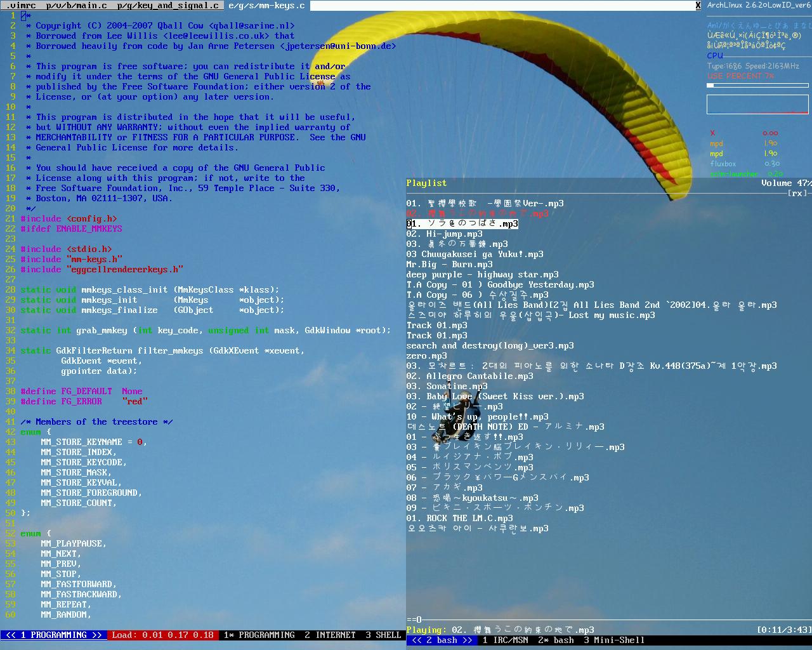Image resolution: width=812 pixels, height=650 pixels.
Task: Select the p/g/key_and_signal.c vim tab
Action: point(167,5)
